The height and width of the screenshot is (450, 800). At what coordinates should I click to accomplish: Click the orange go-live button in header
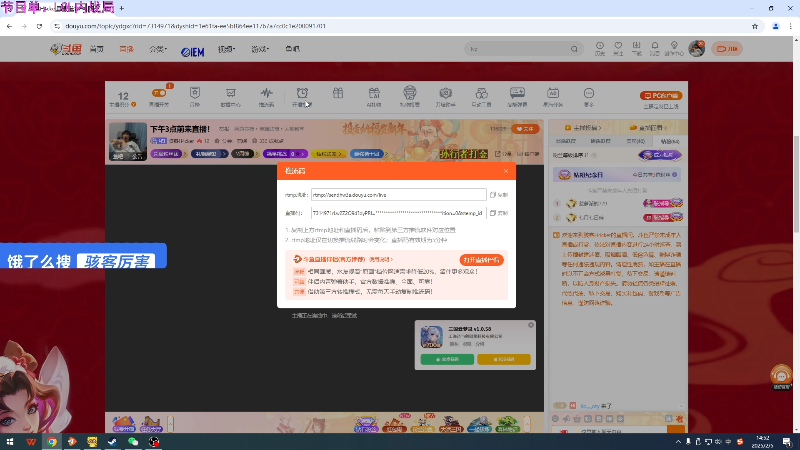point(727,49)
